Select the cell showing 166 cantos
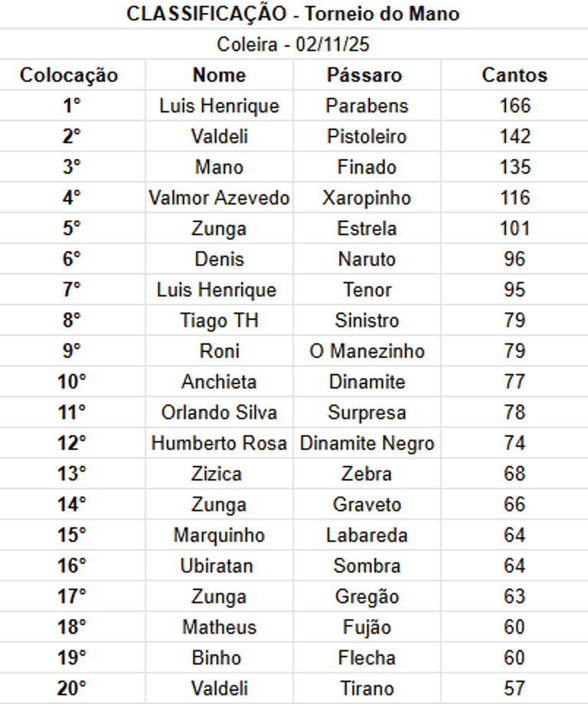Viewport: 588px width, 704px height. pos(514,106)
